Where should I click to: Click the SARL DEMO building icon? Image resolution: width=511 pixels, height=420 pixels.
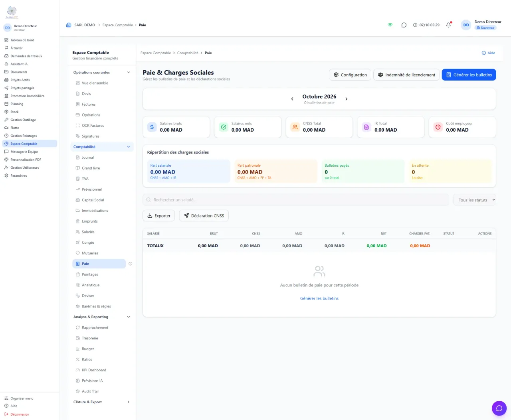(x=69, y=25)
